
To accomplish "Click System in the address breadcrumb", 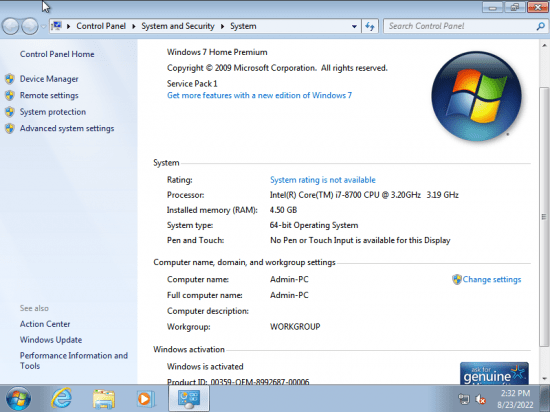I will click(243, 26).
